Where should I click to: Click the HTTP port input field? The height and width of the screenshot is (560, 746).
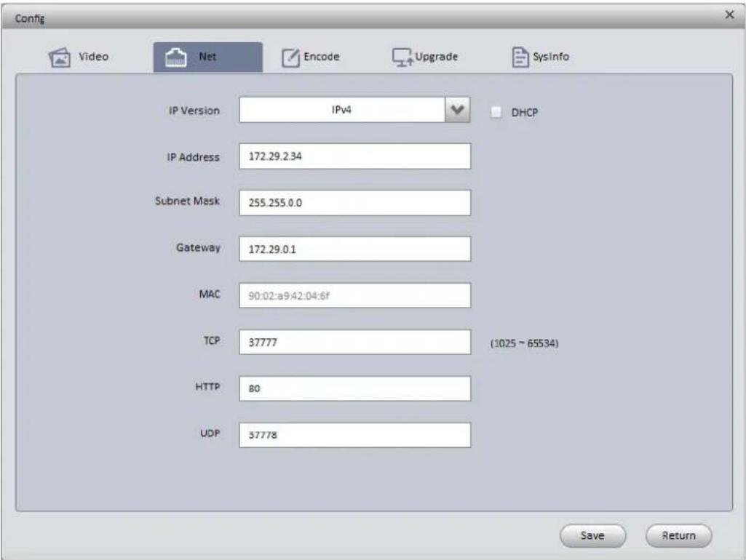(x=355, y=388)
